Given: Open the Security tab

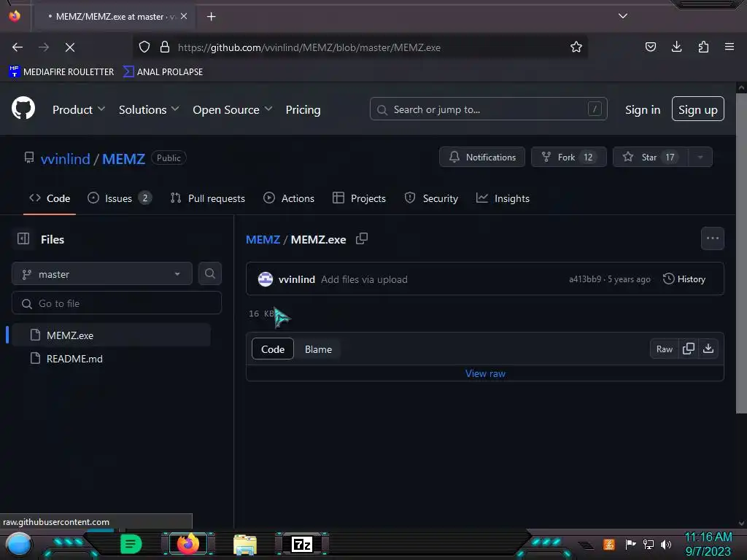Looking at the screenshot, I should click(431, 198).
